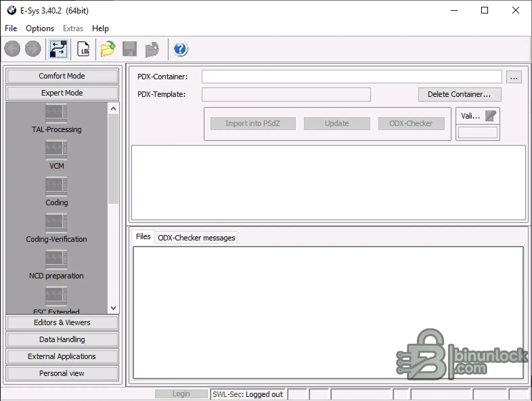532x401 pixels.
Task: Click the greyed-out folder icon beside save
Action: 152,49
